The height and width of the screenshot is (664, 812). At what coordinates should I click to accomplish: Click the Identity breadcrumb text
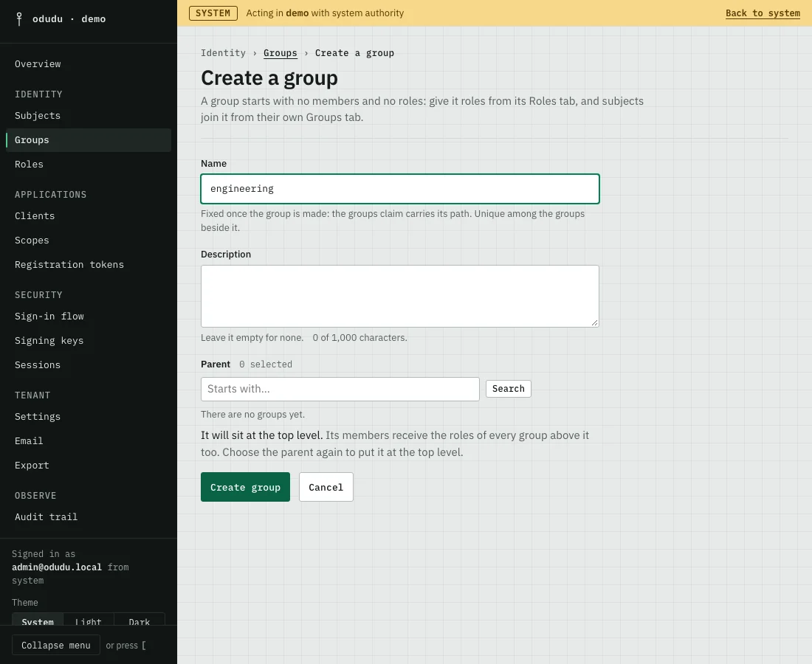coord(223,53)
